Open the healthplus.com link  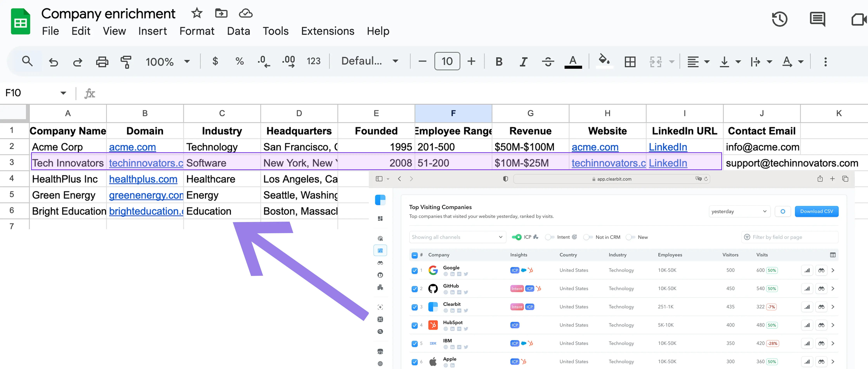pyautogui.click(x=143, y=179)
